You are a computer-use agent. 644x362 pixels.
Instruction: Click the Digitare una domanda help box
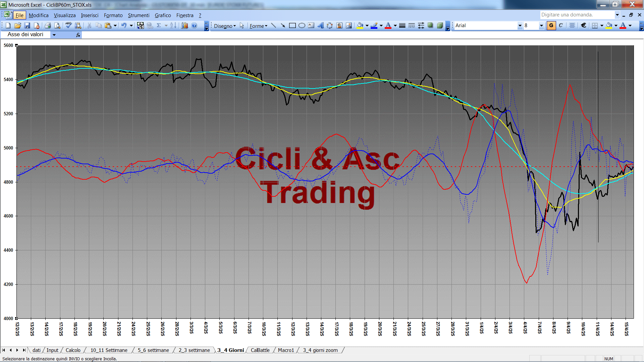click(x=577, y=15)
